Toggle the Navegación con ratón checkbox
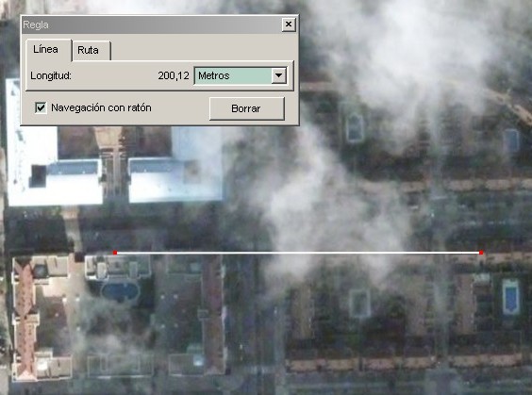Image resolution: width=532 pixels, height=395 pixels. 41,107
